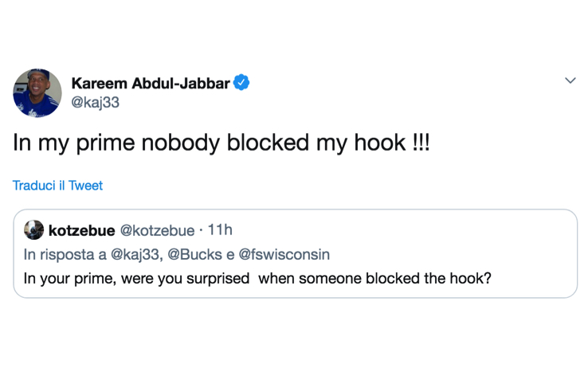Select the main tweet text about hook
588x368 pixels.
[x=221, y=144]
